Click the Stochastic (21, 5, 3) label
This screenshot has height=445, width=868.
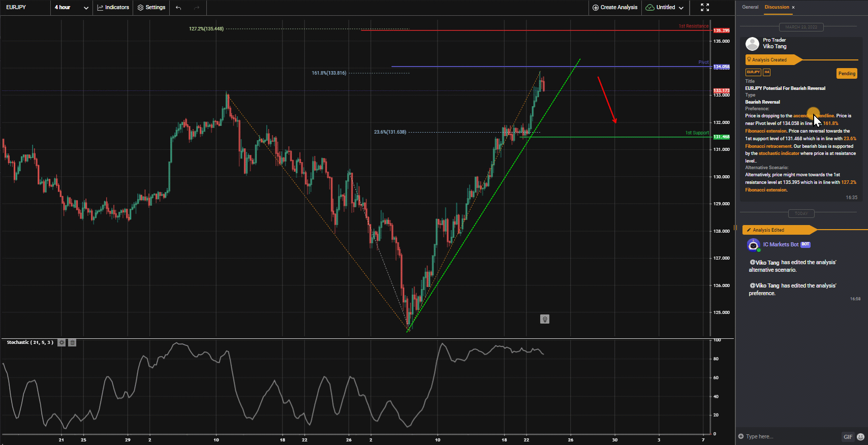(x=30, y=342)
